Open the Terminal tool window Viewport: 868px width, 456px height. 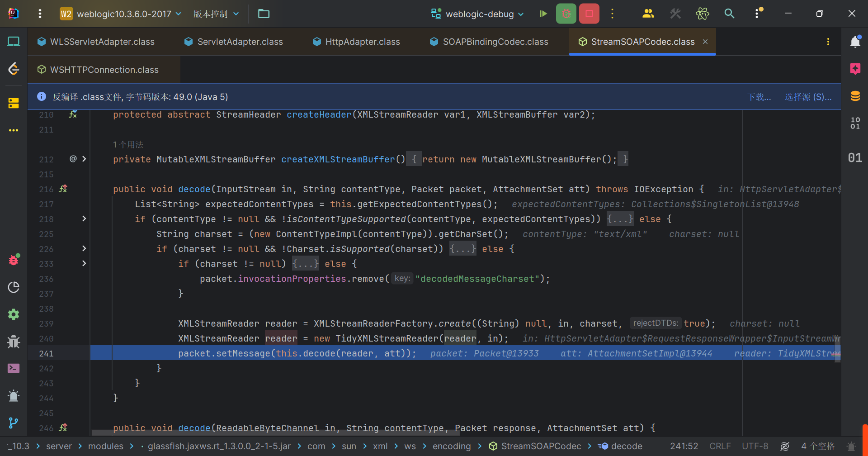coord(14,368)
